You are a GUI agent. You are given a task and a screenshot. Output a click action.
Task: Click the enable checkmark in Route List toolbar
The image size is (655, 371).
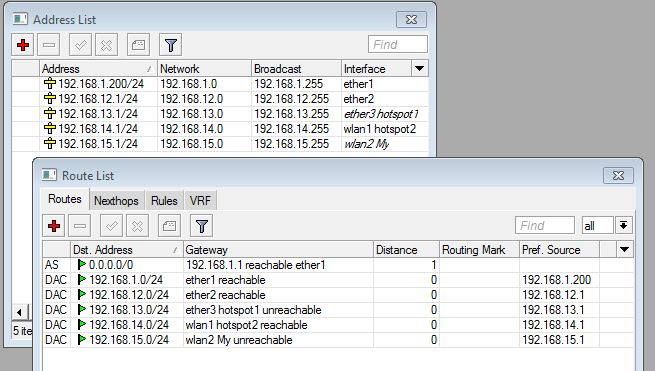[x=112, y=226]
